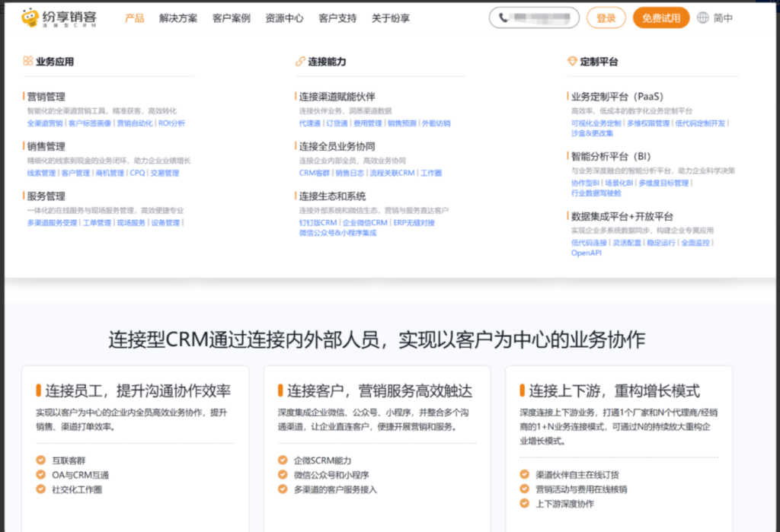The width and height of the screenshot is (780, 532).
Task: Select the 客户案例 menu item
Action: coord(231,18)
